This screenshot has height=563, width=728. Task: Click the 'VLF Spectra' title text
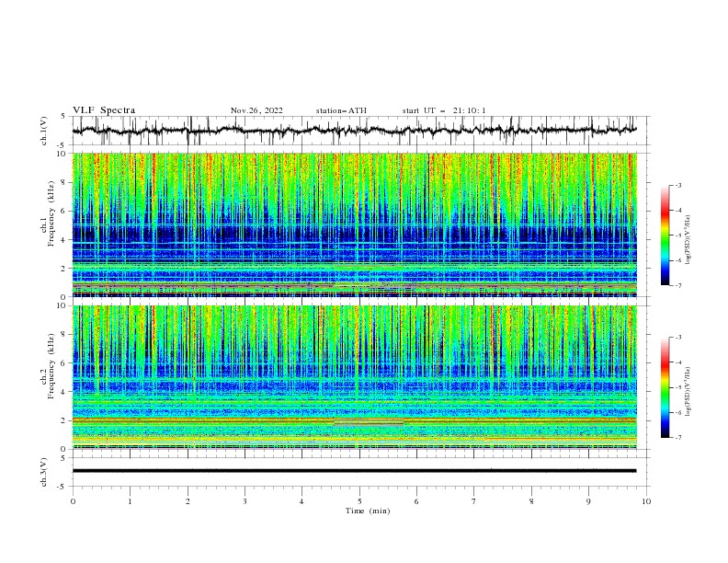point(104,110)
